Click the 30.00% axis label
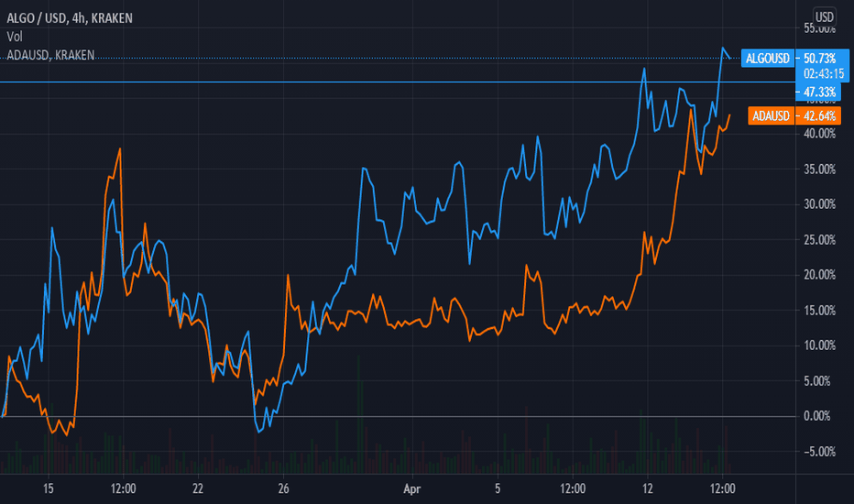Image resolution: width=854 pixels, height=504 pixels. point(819,204)
